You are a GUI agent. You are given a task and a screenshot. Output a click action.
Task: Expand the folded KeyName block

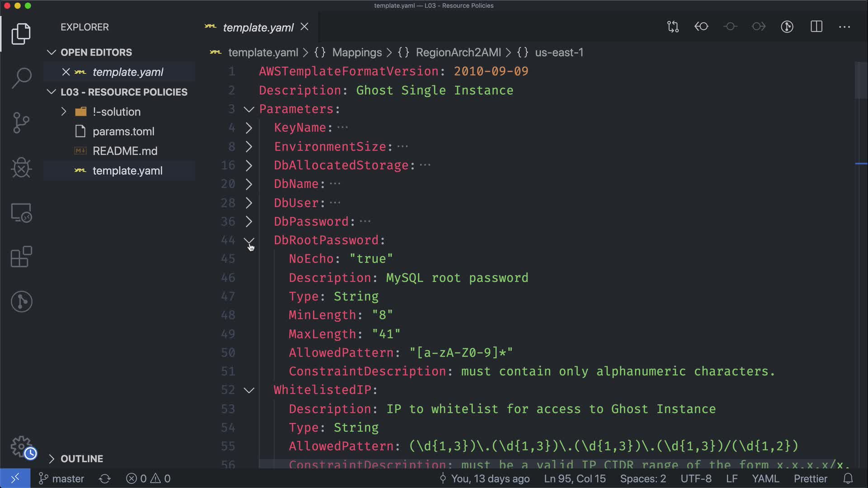(x=249, y=128)
